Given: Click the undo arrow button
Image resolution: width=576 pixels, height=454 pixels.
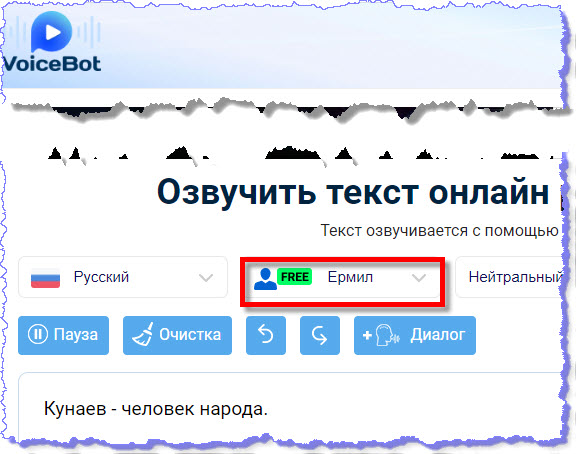Looking at the screenshot, I should pos(266,335).
